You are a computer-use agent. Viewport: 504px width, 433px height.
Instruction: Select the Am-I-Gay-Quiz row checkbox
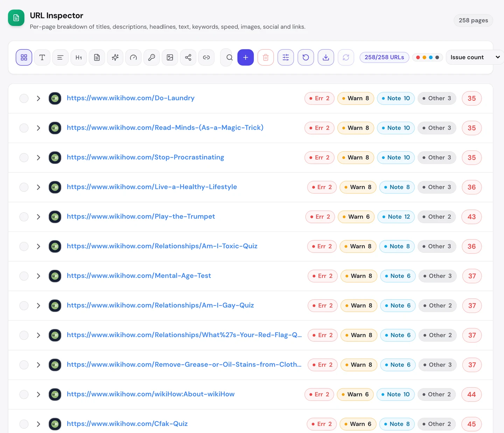[24, 306]
